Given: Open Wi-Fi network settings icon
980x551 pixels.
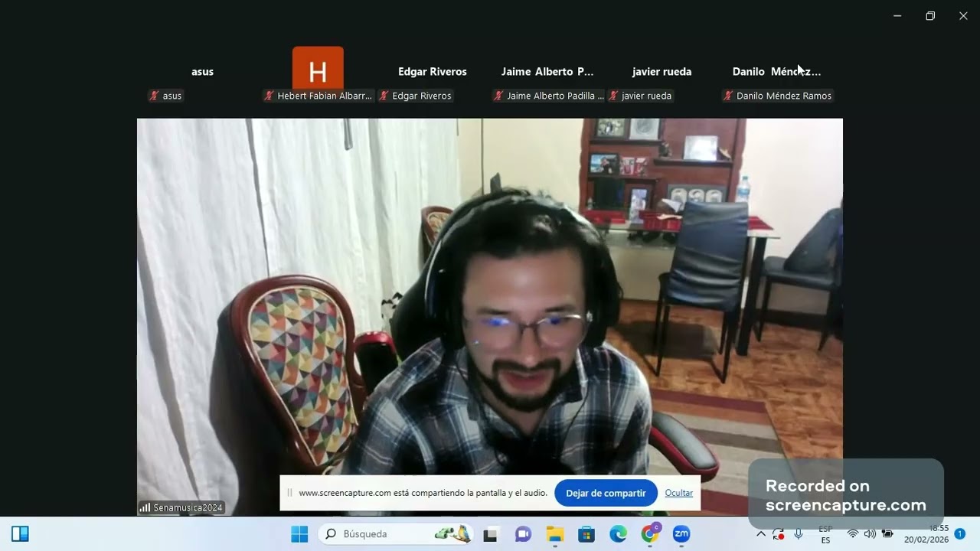Looking at the screenshot, I should [x=852, y=534].
